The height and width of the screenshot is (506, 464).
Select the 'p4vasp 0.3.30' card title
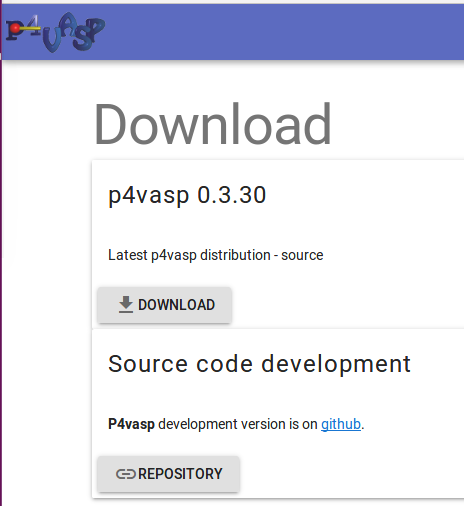[187, 195]
